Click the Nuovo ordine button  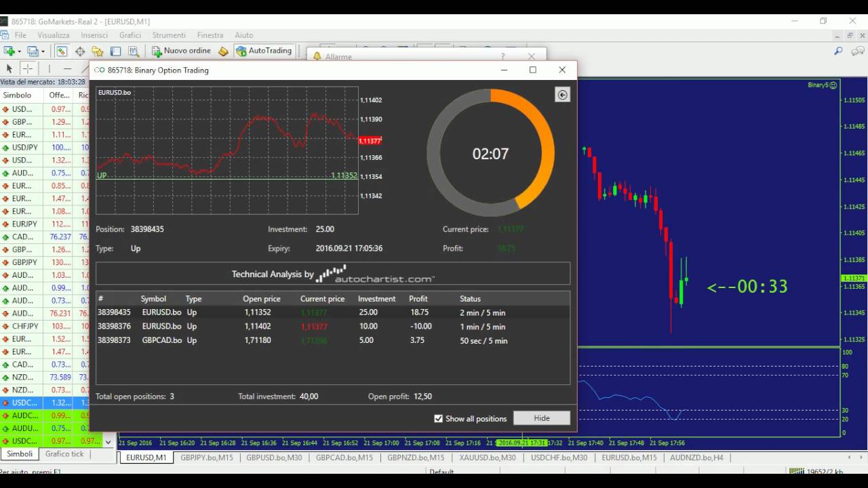pos(181,51)
